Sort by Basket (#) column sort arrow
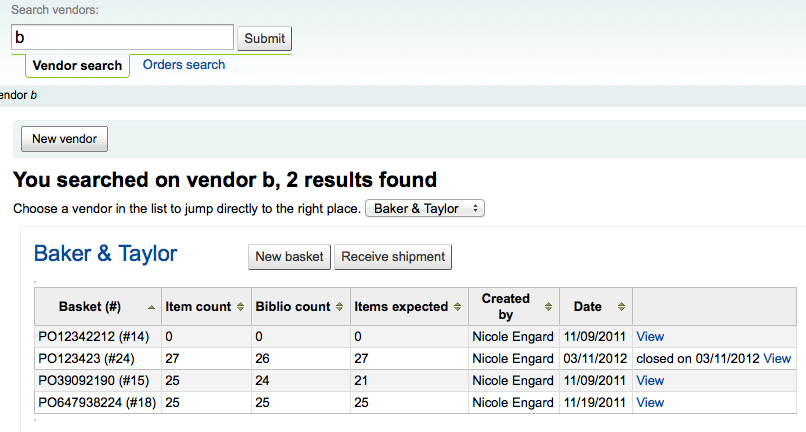The height and width of the screenshot is (432, 806). coord(151,307)
